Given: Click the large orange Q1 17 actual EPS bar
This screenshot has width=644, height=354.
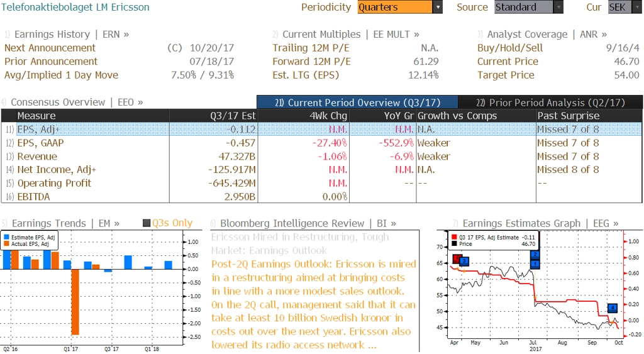Looking at the screenshot, I should point(75,302).
